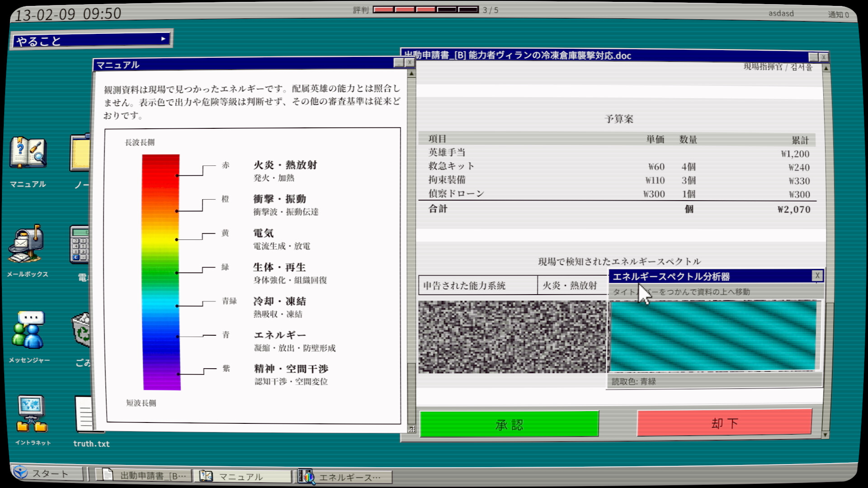Click the 偵察ドローン budget row
Image resolution: width=868 pixels, height=488 pixels.
tap(618, 194)
